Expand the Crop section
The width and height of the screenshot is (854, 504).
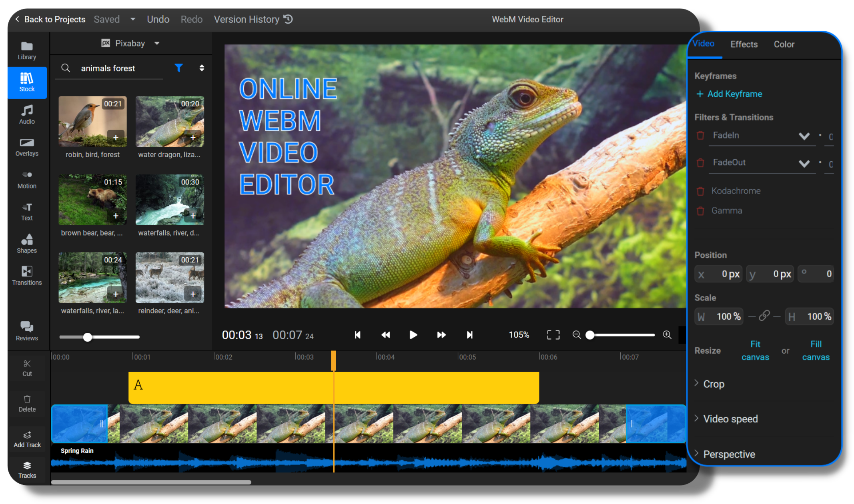tap(714, 384)
